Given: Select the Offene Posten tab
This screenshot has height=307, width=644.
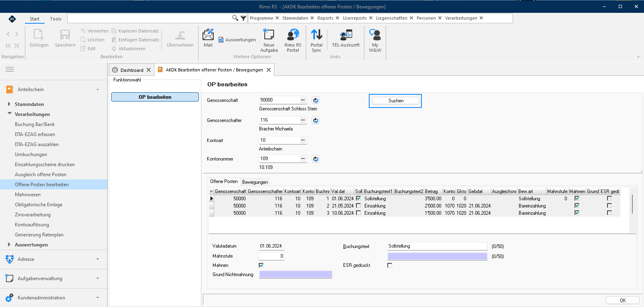Looking at the screenshot, I should [224, 181].
